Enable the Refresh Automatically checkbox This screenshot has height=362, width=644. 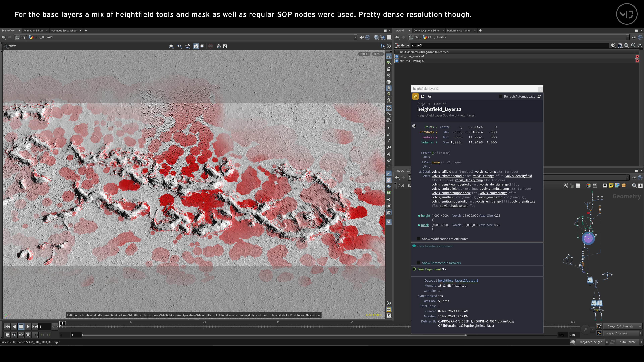pos(500,96)
